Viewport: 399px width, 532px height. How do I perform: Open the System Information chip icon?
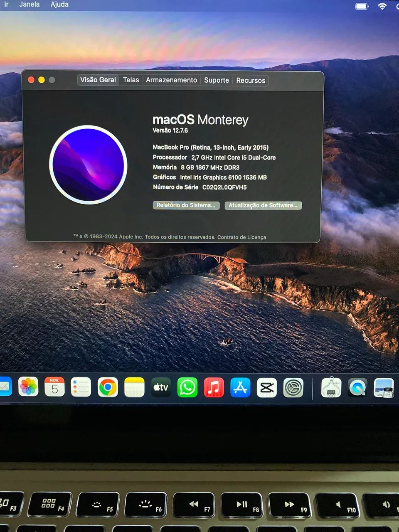[x=331, y=388]
